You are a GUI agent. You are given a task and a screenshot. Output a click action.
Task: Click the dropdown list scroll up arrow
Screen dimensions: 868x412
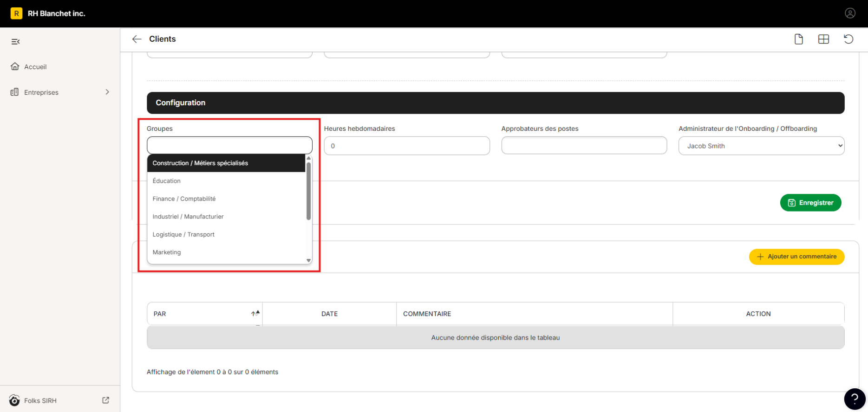308,158
